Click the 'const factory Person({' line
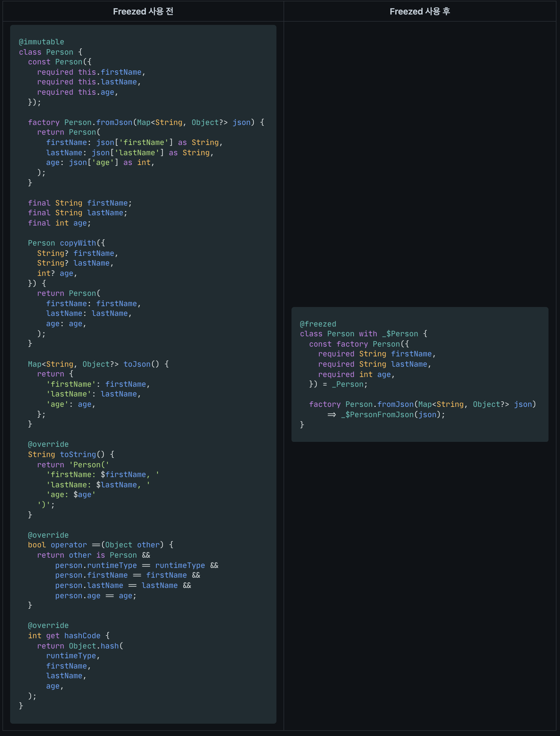Screen dimensions: 560x736 [359, 344]
